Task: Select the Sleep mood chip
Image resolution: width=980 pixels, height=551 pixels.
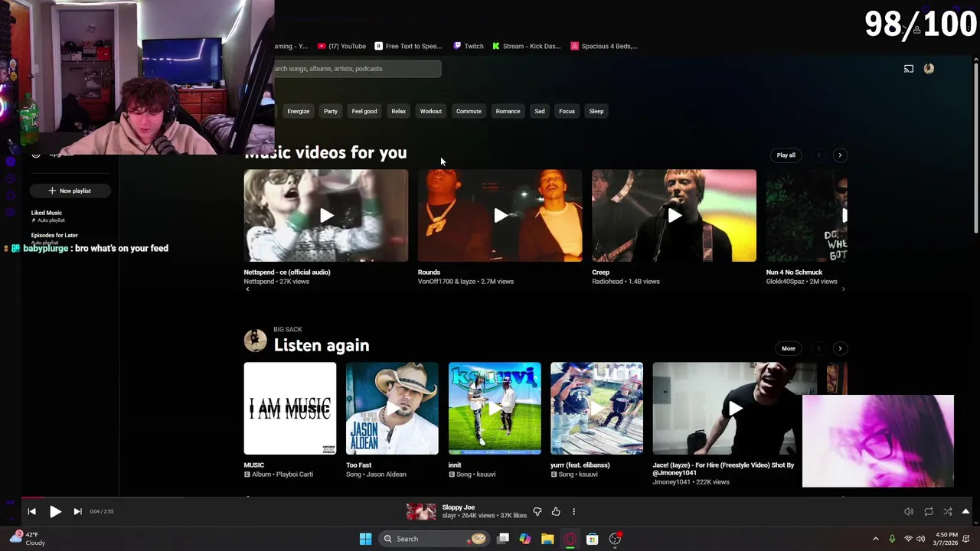Action: (x=596, y=111)
